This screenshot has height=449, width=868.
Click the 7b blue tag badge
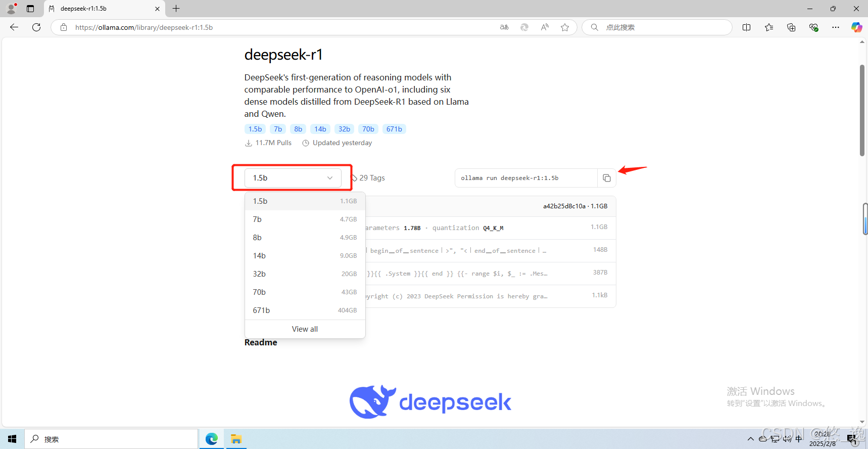[278, 129]
